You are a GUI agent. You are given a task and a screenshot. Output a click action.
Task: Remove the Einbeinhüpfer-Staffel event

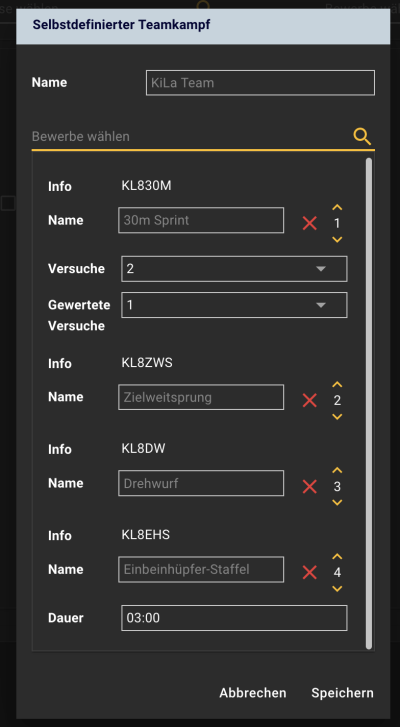(x=310, y=573)
